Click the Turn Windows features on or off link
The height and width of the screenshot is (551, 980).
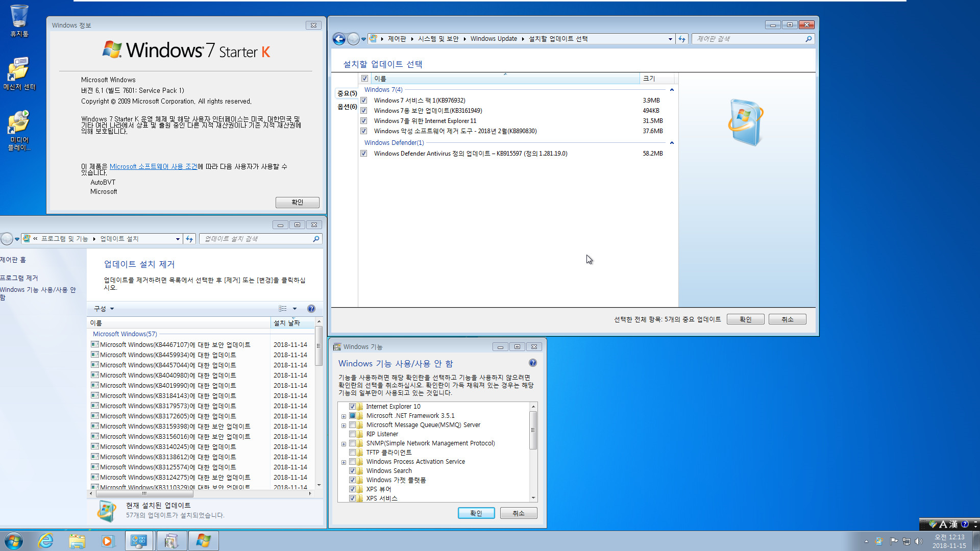(38, 293)
